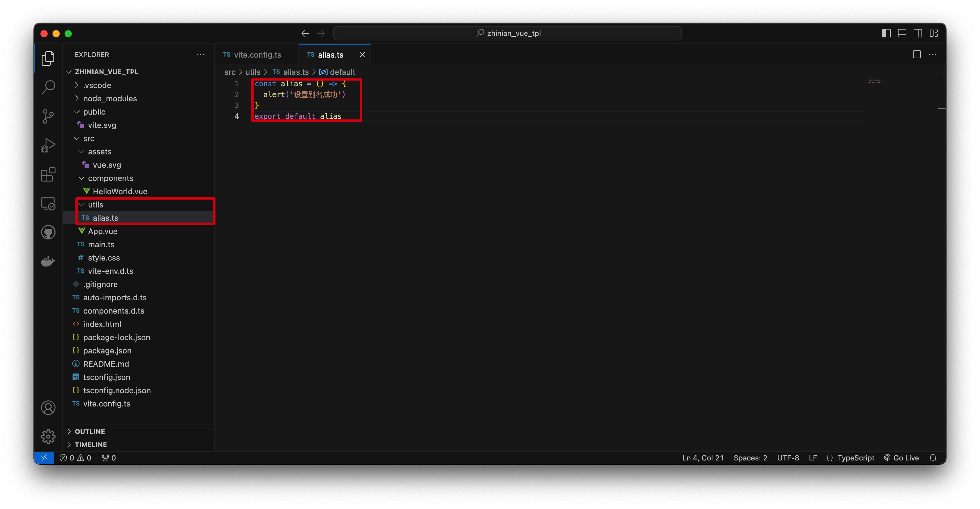The image size is (980, 509).
Task: Open the Manage gear icon
Action: point(48,436)
